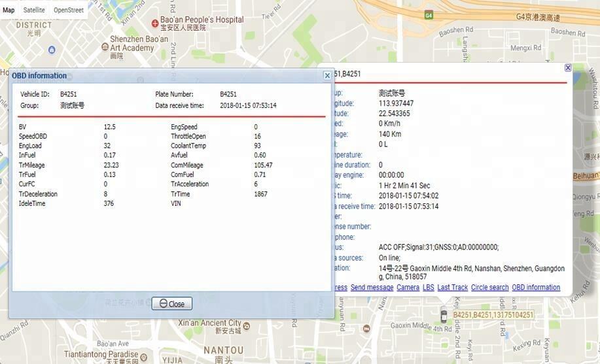600x364 pixels.
Task: Click the TrMileage value 23.23
Action: 111,165
